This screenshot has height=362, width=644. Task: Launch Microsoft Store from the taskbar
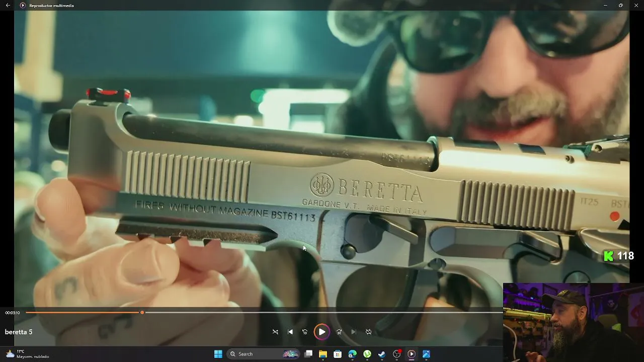(338, 354)
